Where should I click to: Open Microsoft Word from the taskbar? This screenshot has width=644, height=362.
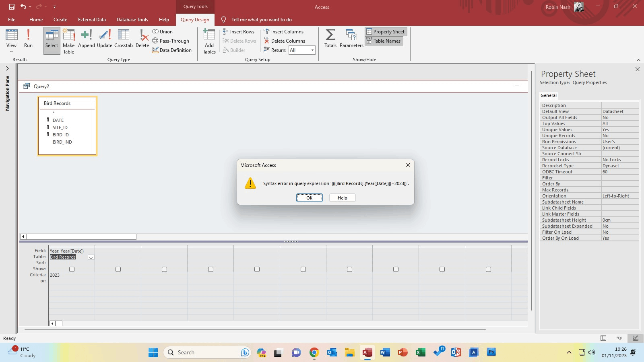tap(385, 352)
